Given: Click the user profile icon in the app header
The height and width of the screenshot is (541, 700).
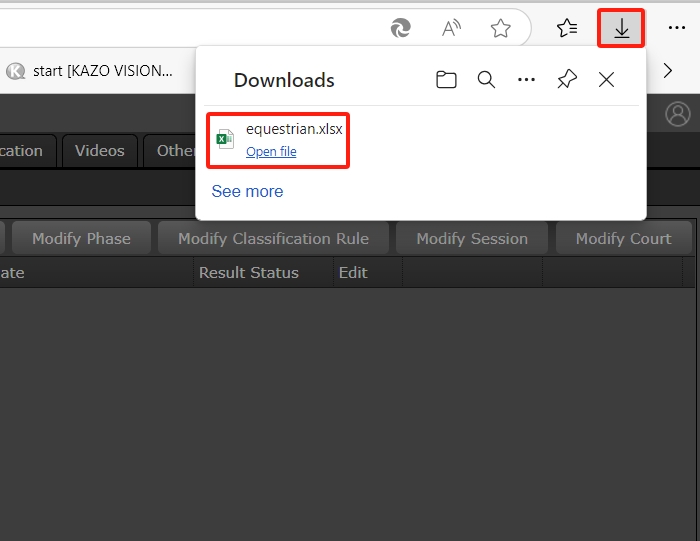Looking at the screenshot, I should [678, 114].
